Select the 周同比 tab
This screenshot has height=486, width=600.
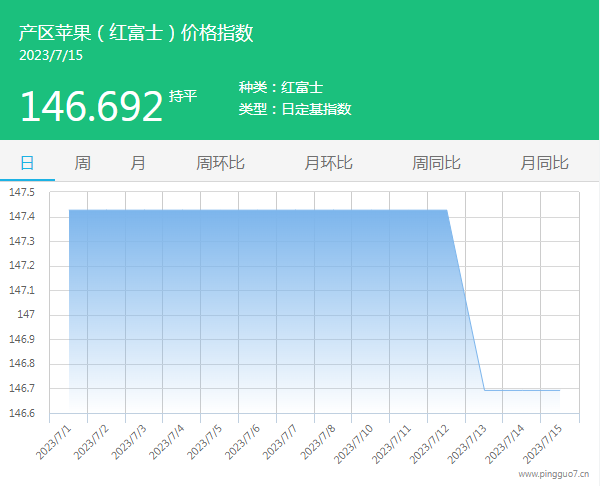pyautogui.click(x=436, y=163)
